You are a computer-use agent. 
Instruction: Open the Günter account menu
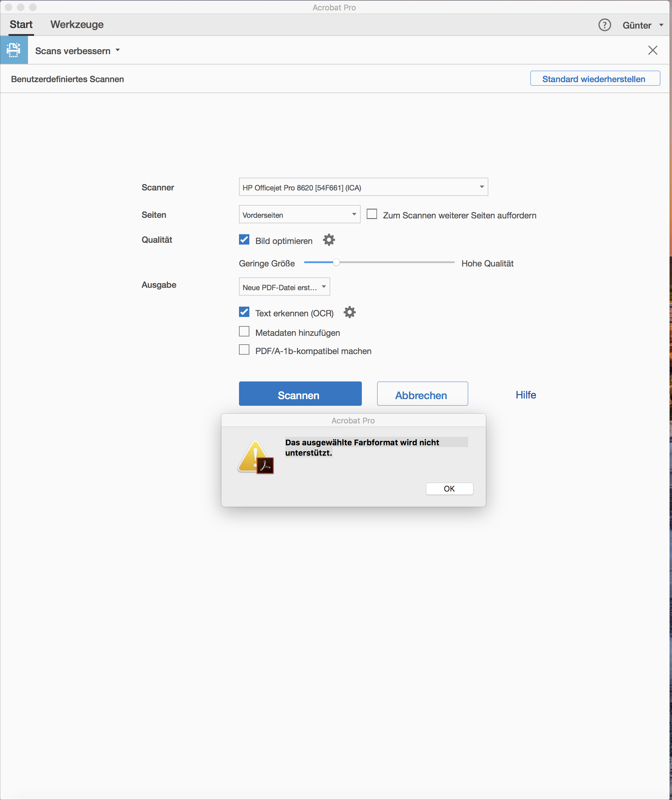(643, 26)
